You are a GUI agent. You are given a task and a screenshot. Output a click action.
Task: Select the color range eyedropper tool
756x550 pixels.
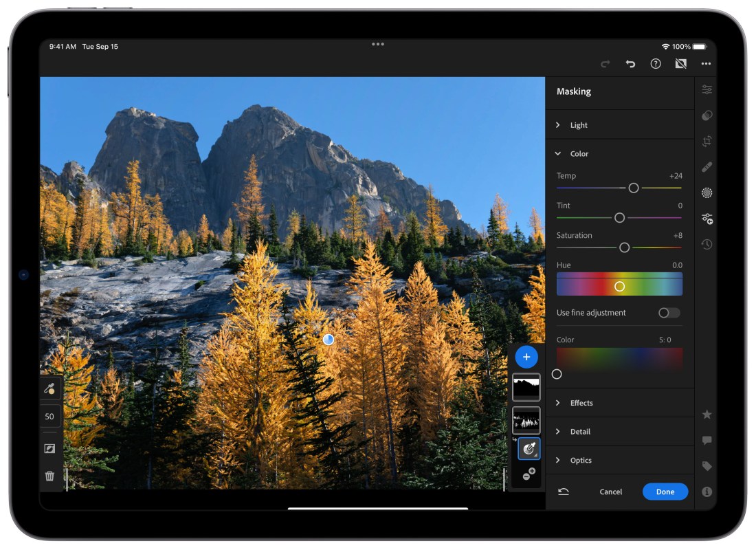pyautogui.click(x=49, y=388)
